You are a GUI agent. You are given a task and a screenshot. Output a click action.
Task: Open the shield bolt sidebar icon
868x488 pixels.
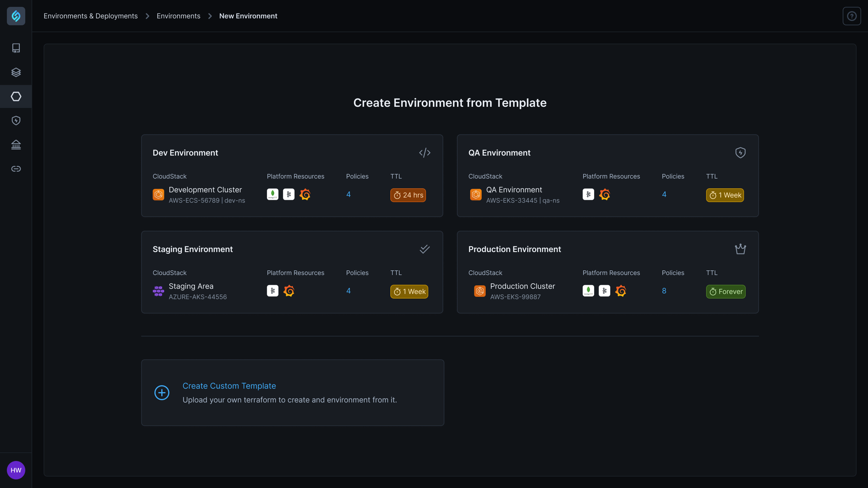pos(16,121)
